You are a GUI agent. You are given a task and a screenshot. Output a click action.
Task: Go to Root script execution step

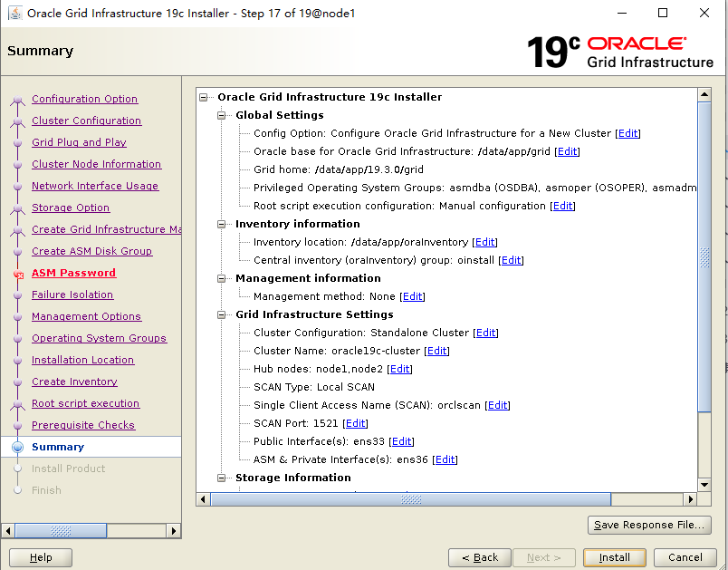(x=85, y=403)
